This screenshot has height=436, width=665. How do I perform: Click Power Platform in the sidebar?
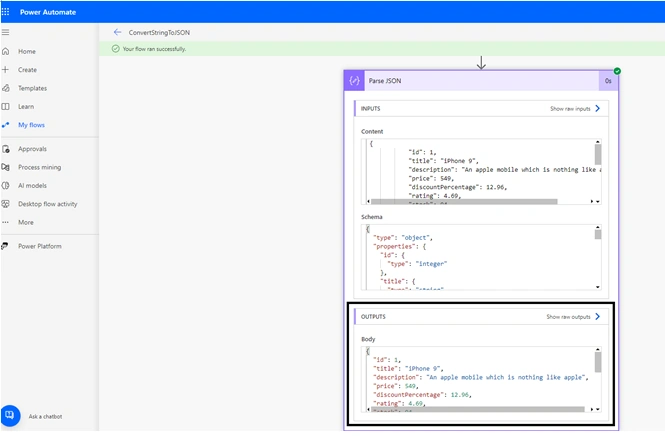click(40, 246)
